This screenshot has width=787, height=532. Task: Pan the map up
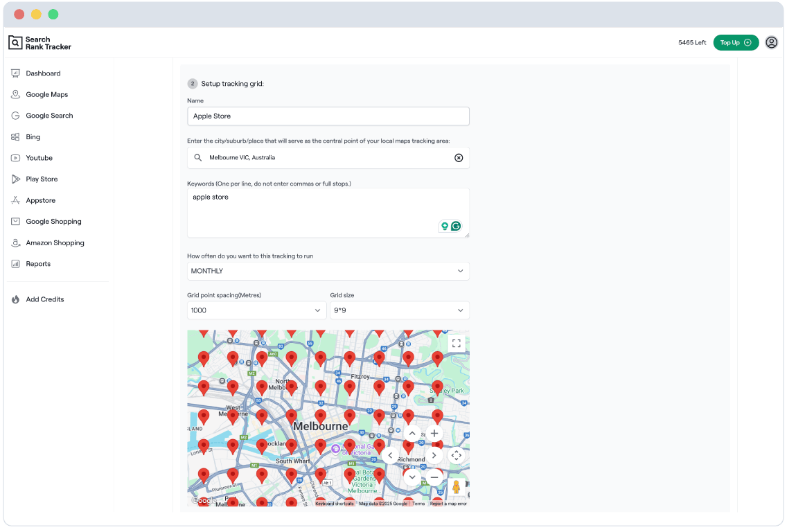pyautogui.click(x=412, y=434)
